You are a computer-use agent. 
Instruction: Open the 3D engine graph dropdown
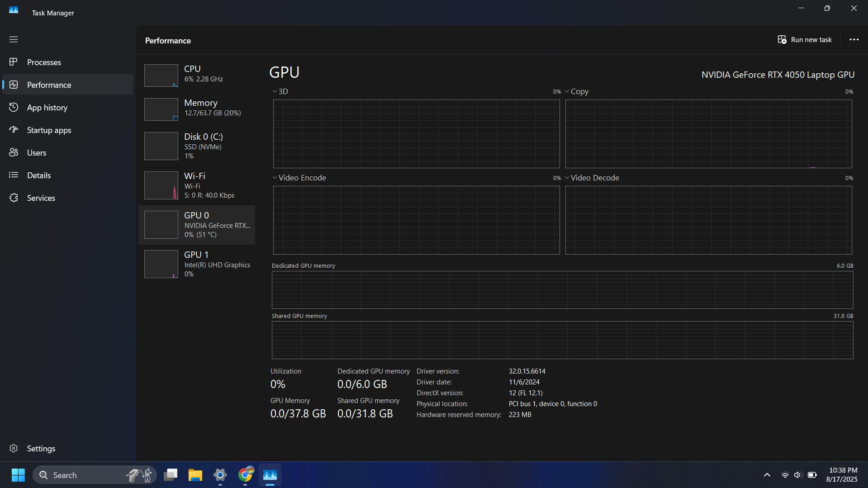(275, 91)
